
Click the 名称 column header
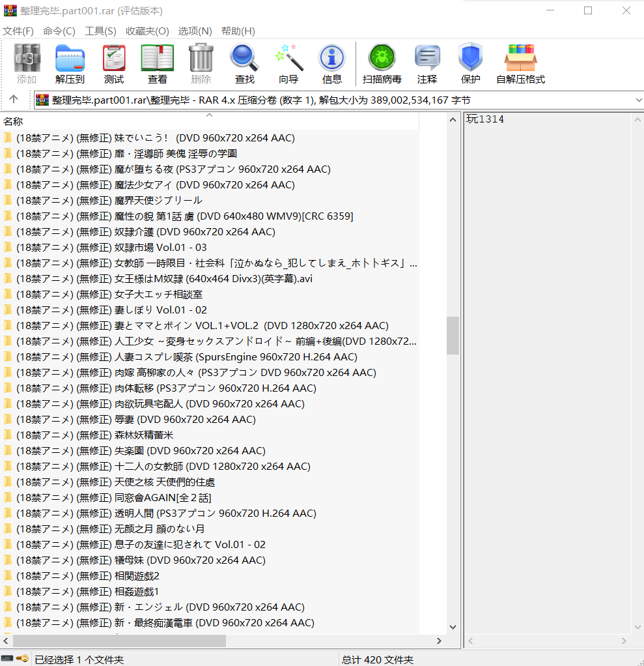pyautogui.click(x=210, y=121)
